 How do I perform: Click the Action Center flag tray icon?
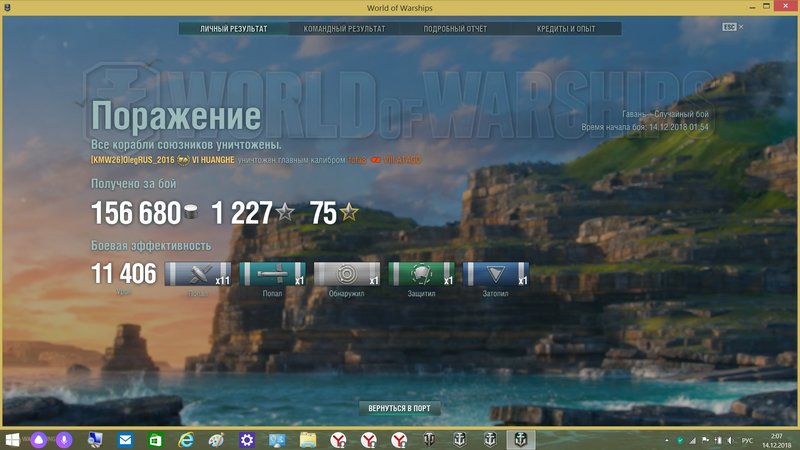point(705,440)
